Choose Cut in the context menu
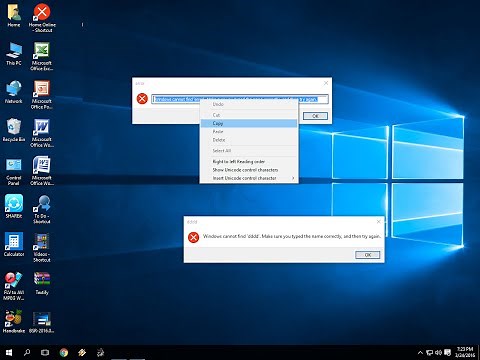The image size is (480, 360). point(249,115)
